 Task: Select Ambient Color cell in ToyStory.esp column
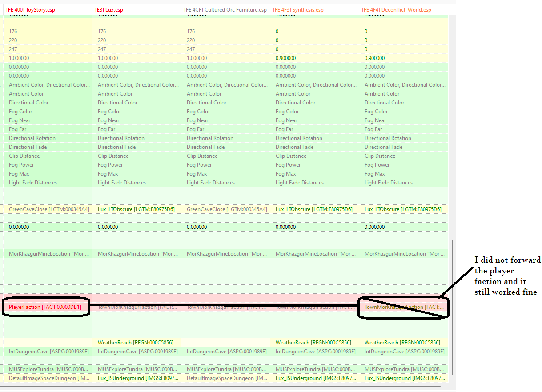pos(48,94)
